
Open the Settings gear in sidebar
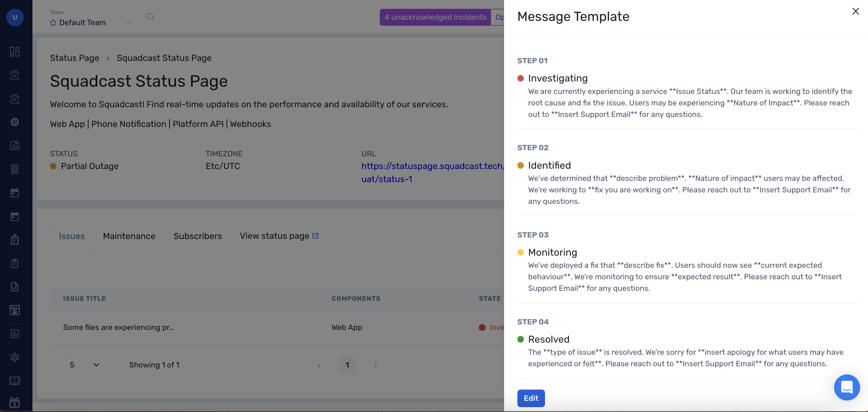(15, 357)
